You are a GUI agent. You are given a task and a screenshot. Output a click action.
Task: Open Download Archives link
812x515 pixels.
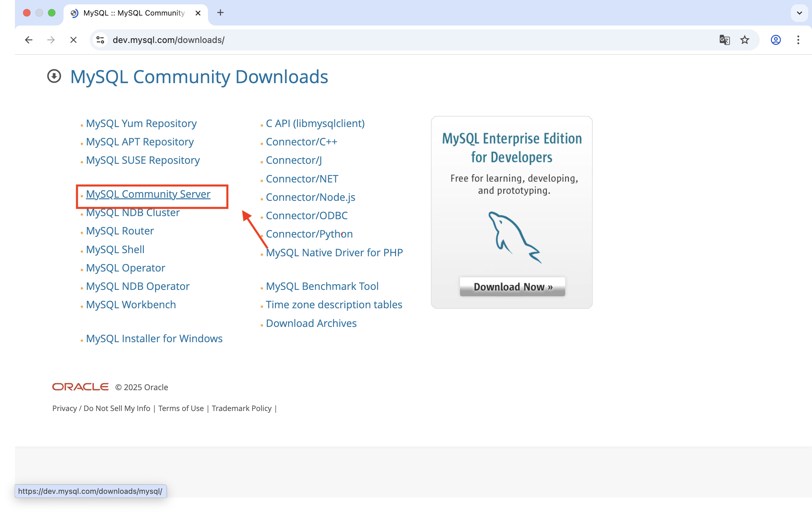[x=311, y=323]
